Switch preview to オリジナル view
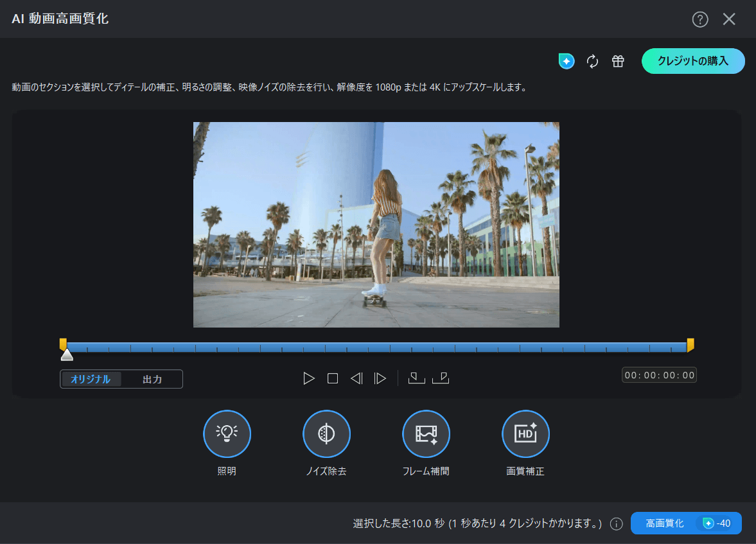Screen dimensions: 756x544 (91, 379)
